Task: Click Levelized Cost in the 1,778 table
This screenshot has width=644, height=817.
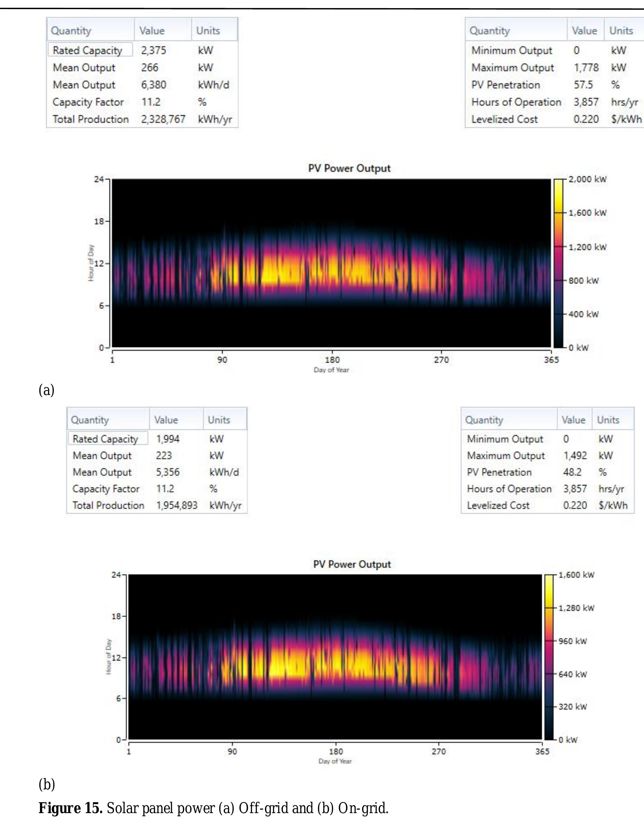Action: point(504,119)
